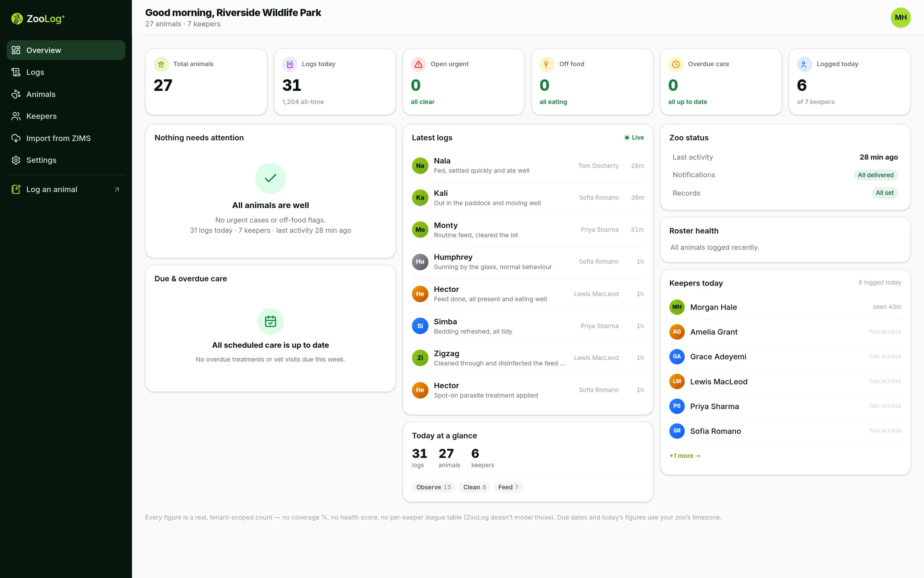This screenshot has width=924, height=578.
Task: Click Nala's Na avatar in Latest logs
Action: click(420, 166)
